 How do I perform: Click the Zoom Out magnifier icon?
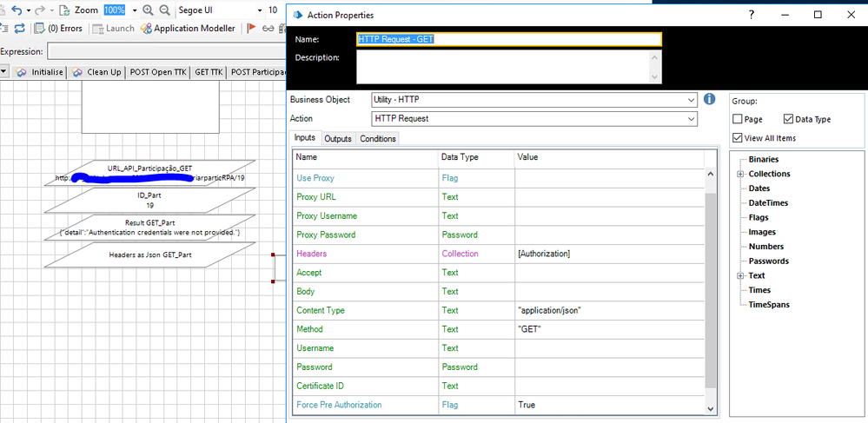coord(164,10)
